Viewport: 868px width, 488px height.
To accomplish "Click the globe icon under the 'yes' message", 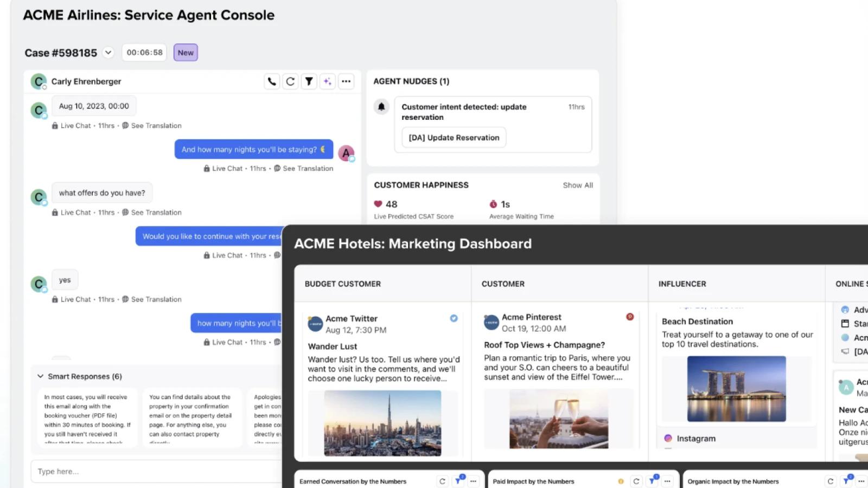I will point(125,299).
